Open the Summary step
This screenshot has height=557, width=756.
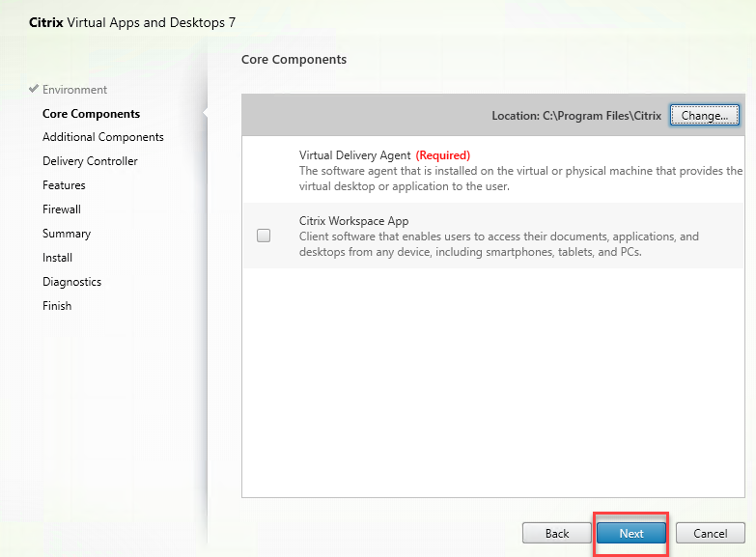pyautogui.click(x=67, y=234)
